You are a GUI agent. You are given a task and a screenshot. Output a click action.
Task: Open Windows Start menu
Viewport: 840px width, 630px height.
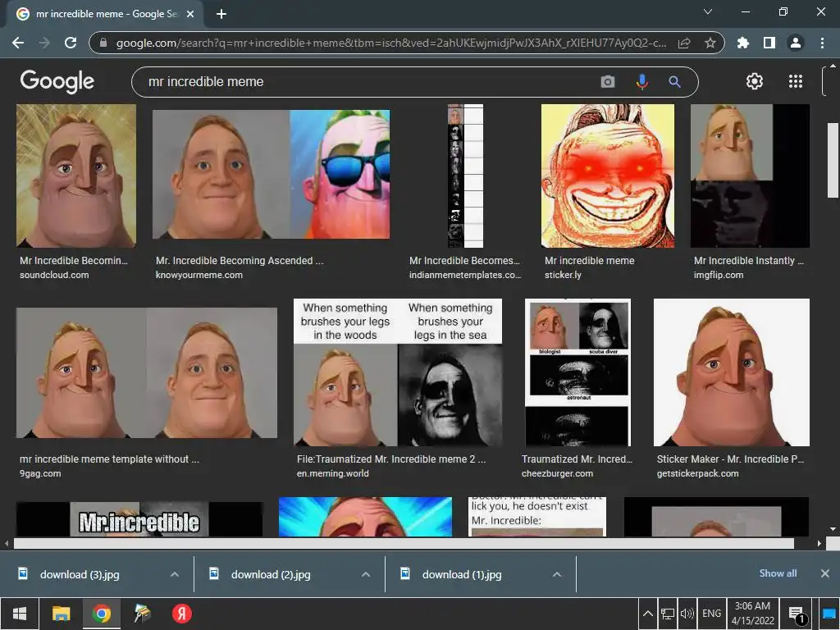pos(20,614)
